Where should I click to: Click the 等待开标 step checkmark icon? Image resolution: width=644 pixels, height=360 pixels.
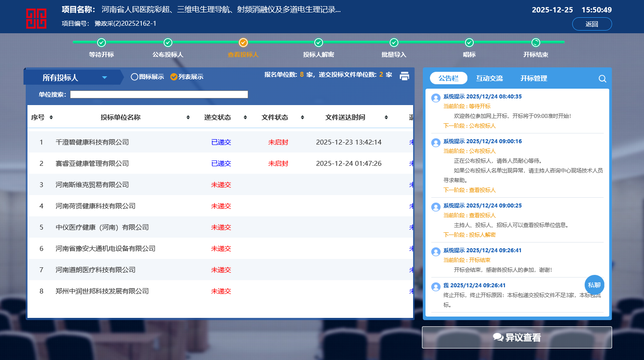(x=101, y=43)
